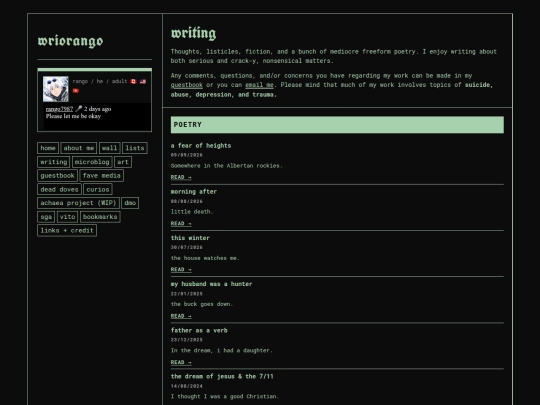This screenshot has width=540, height=405.
Task: Click the status text Please let me be okay
Action: click(73, 116)
